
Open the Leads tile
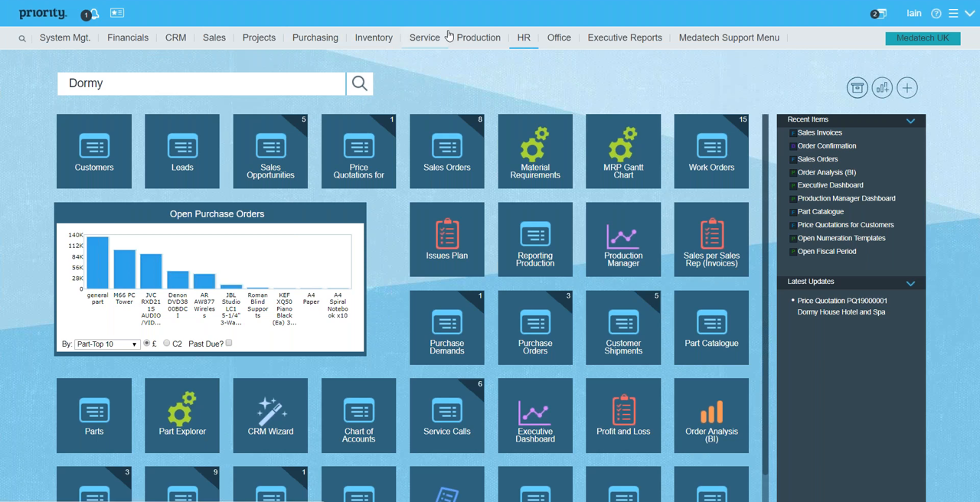pos(182,152)
